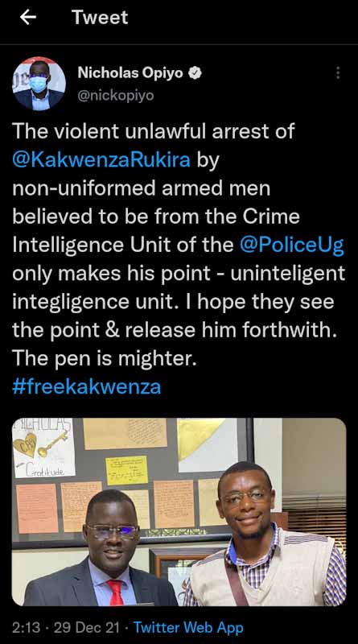Click the yellow sticky note in photo
The width and height of the screenshot is (358, 644).
pyautogui.click(x=126, y=470)
